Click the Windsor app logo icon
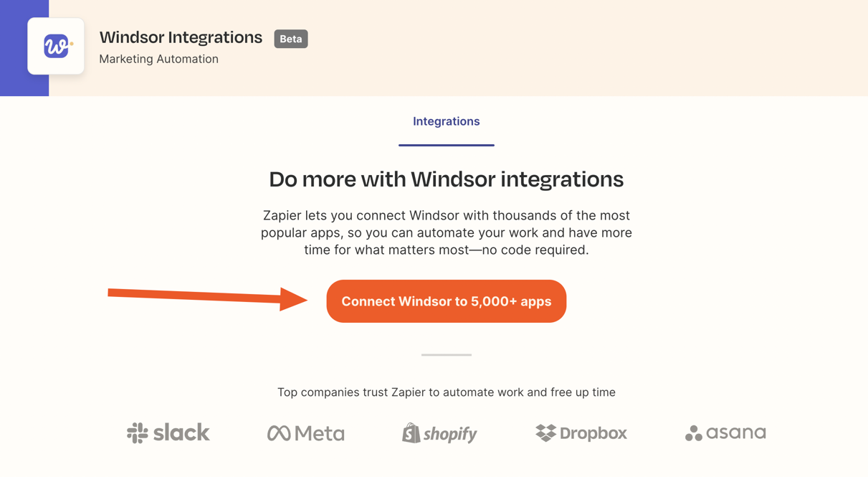868x477 pixels. 56,47
